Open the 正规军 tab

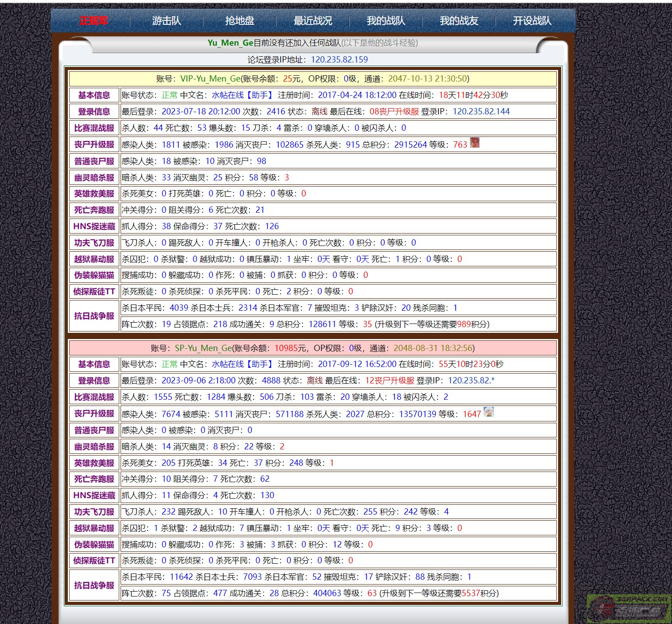[x=94, y=21]
